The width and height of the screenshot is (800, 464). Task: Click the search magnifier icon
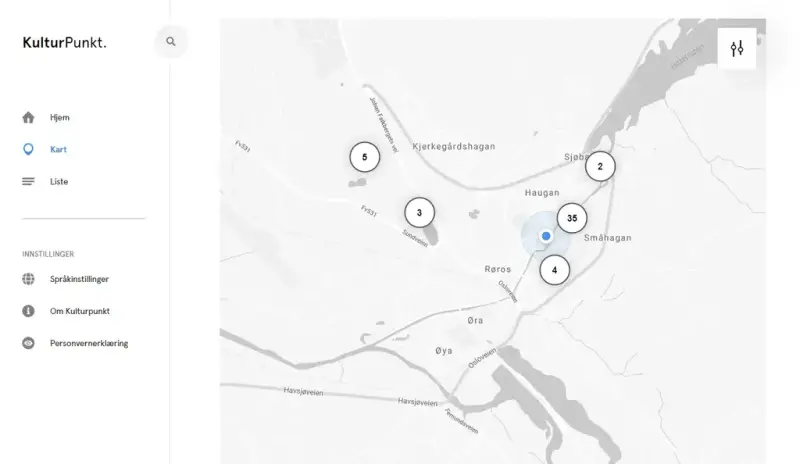coord(171,42)
